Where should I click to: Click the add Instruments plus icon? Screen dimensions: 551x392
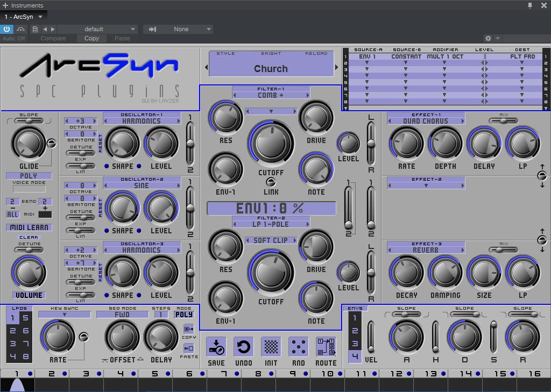pyautogui.click(x=5, y=5)
